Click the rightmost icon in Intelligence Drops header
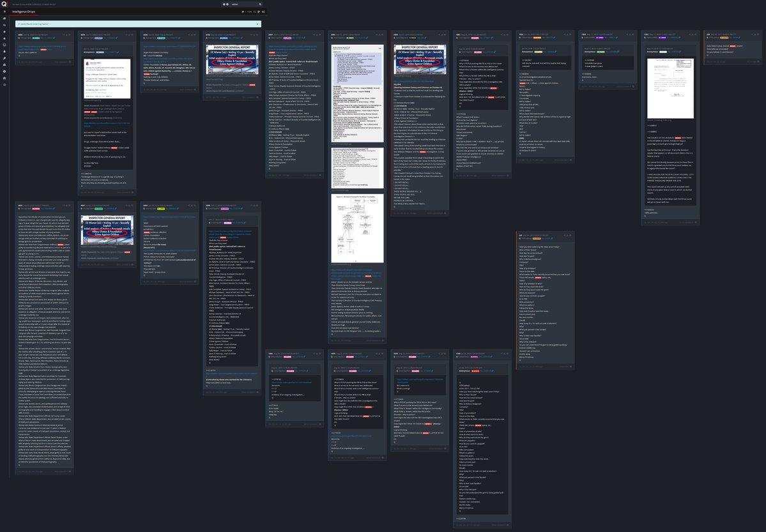 263,11
